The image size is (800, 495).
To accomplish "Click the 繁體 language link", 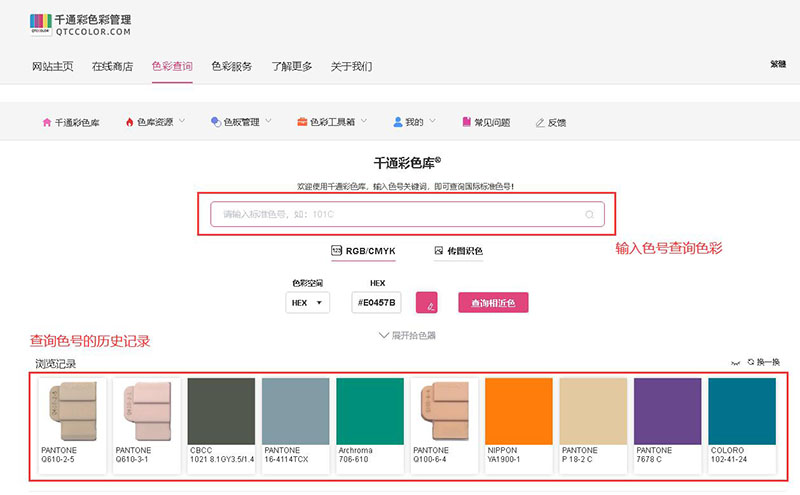I will click(777, 64).
